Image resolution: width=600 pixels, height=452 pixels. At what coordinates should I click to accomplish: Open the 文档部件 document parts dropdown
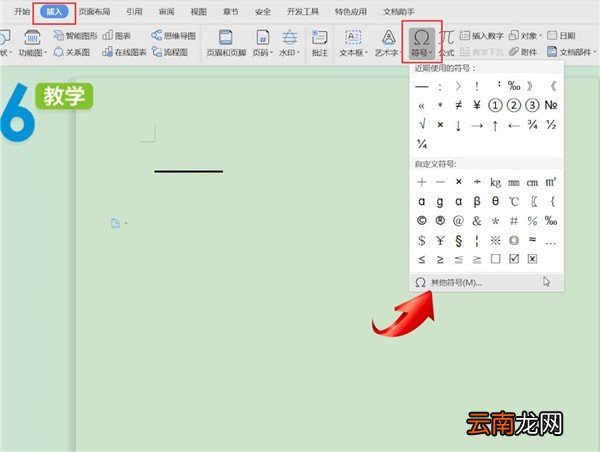pyautogui.click(x=572, y=52)
